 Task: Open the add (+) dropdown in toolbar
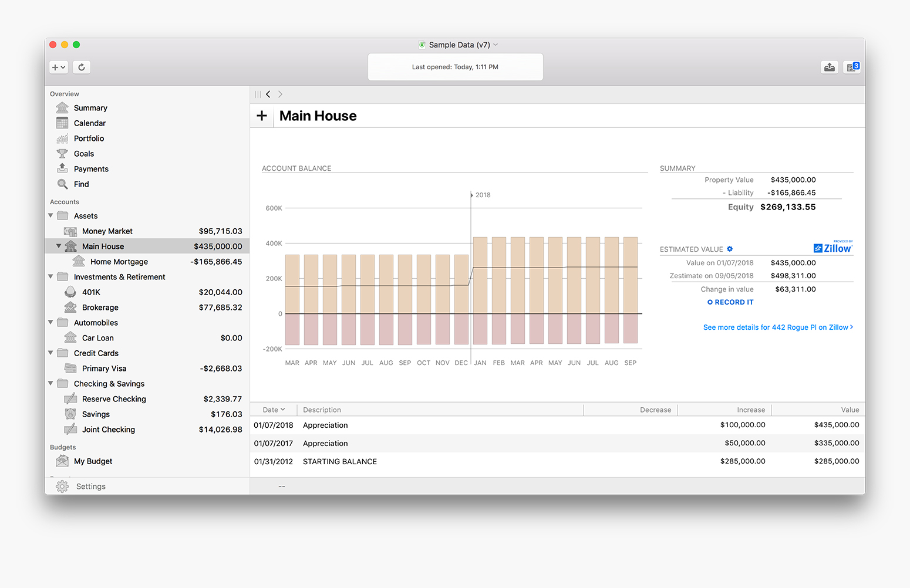59,67
